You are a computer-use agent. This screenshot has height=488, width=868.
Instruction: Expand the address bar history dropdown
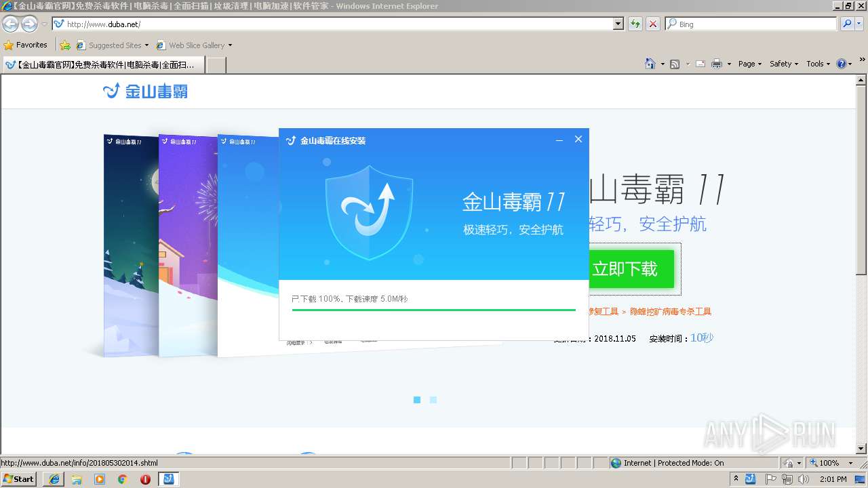[618, 24]
